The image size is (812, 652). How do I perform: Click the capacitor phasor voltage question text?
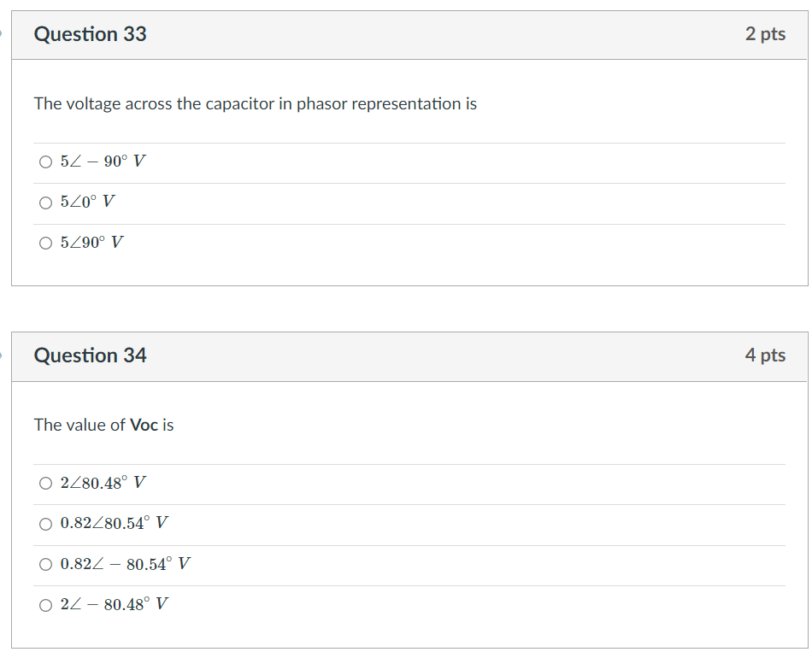click(256, 103)
